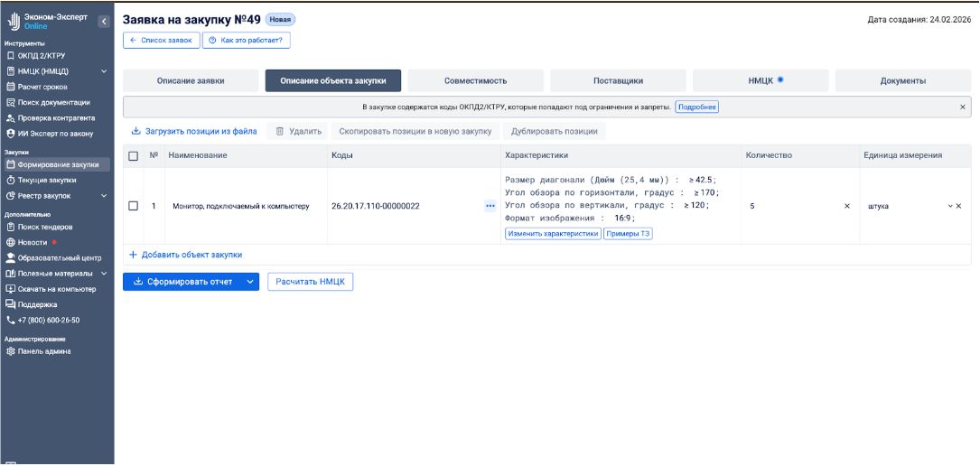Open Поиск тендеров in sidebar
The image size is (980, 466).
(45, 227)
